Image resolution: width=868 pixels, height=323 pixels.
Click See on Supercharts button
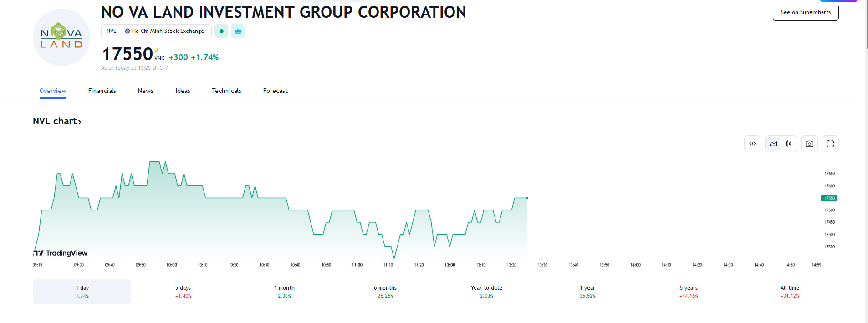coord(805,12)
